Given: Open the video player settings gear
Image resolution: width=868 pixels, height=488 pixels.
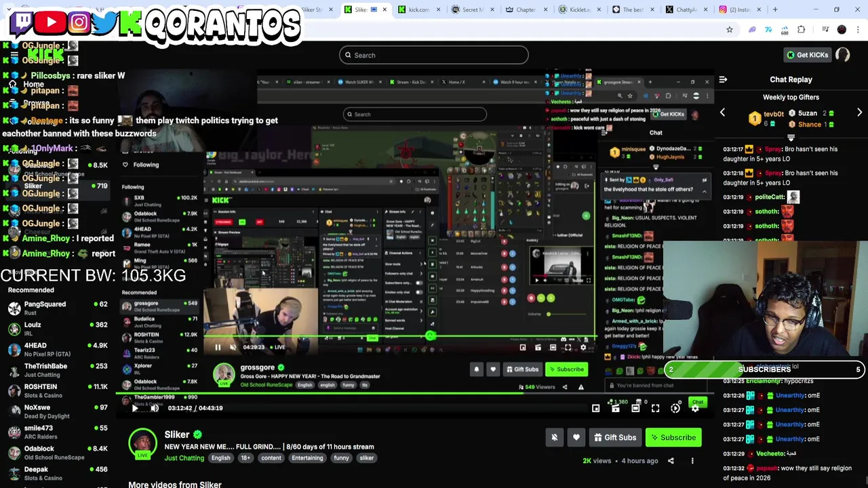Looking at the screenshot, I should click(695, 408).
